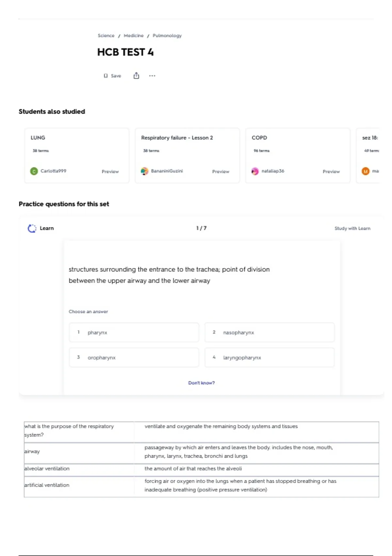Screen dimensions: 392x556
Task: Choose answer option laryngopharynx
Action: 269,357
